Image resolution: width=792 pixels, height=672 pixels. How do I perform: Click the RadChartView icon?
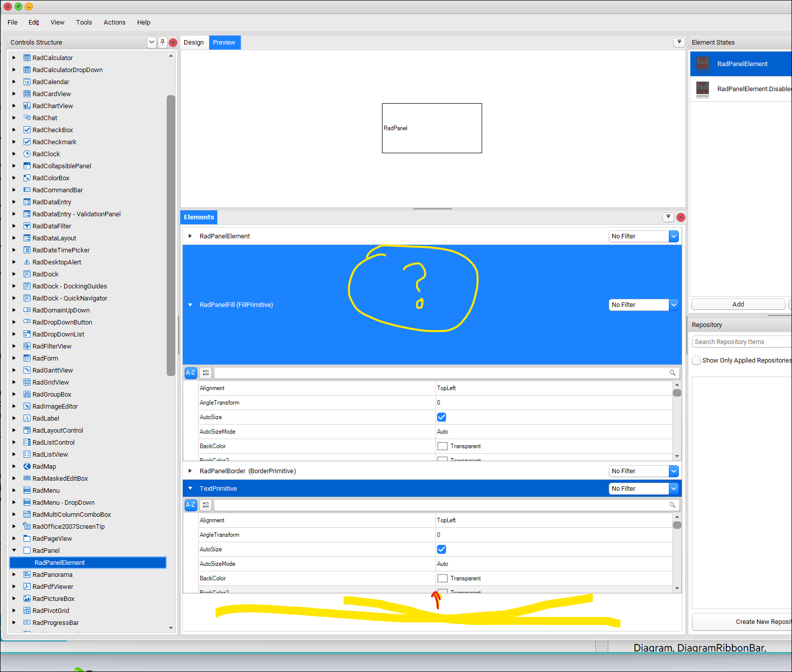[x=27, y=106]
